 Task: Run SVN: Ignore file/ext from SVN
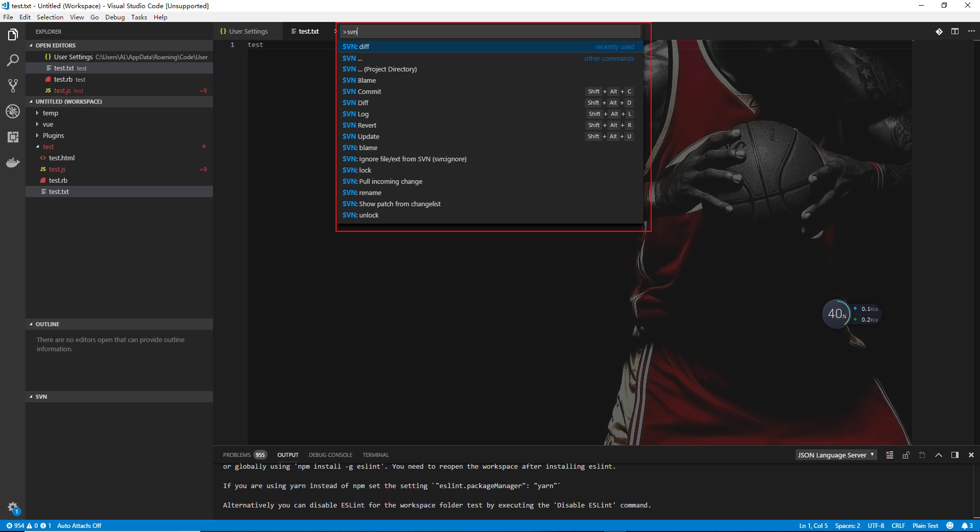point(489,159)
